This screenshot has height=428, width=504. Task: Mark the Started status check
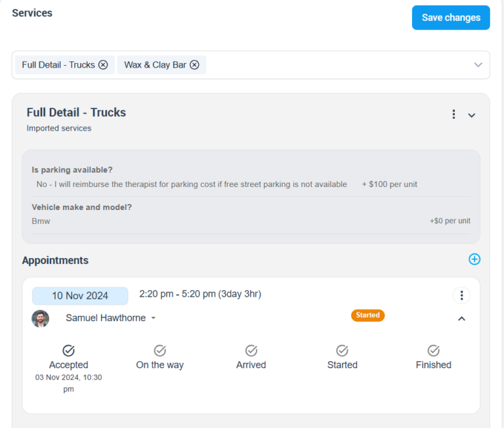tap(342, 351)
